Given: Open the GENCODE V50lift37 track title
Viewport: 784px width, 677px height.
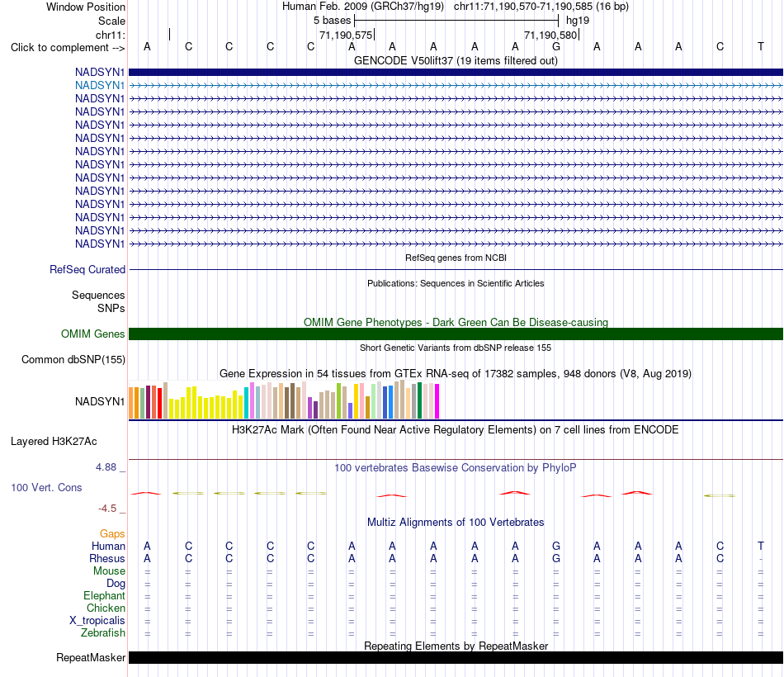Looking at the screenshot, I should 456,60.
